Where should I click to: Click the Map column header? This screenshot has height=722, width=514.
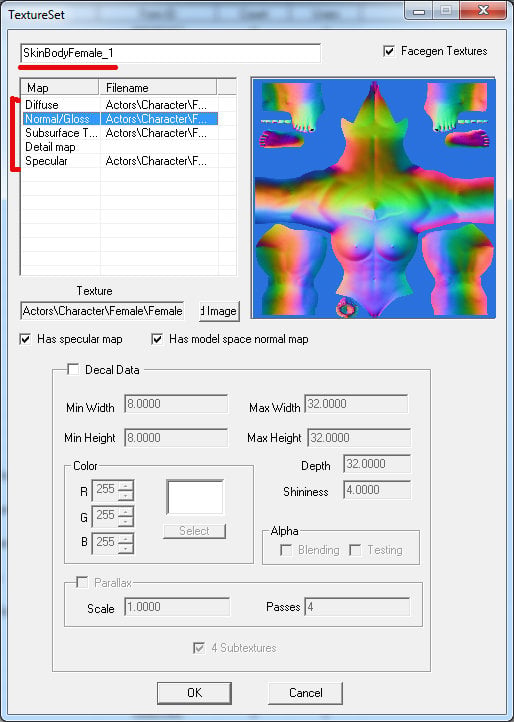60,87
